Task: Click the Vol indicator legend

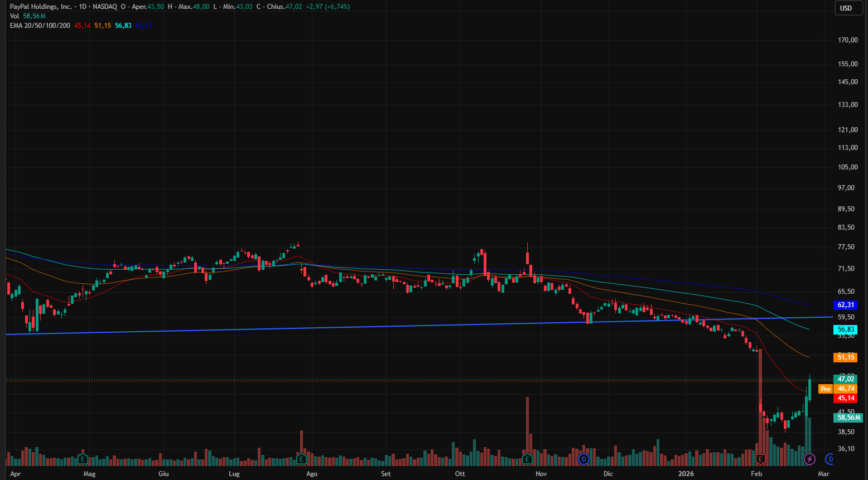Action: (x=15, y=16)
